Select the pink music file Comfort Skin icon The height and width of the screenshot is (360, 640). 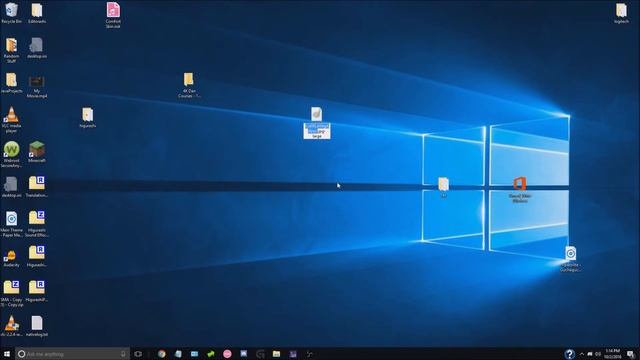point(113,15)
